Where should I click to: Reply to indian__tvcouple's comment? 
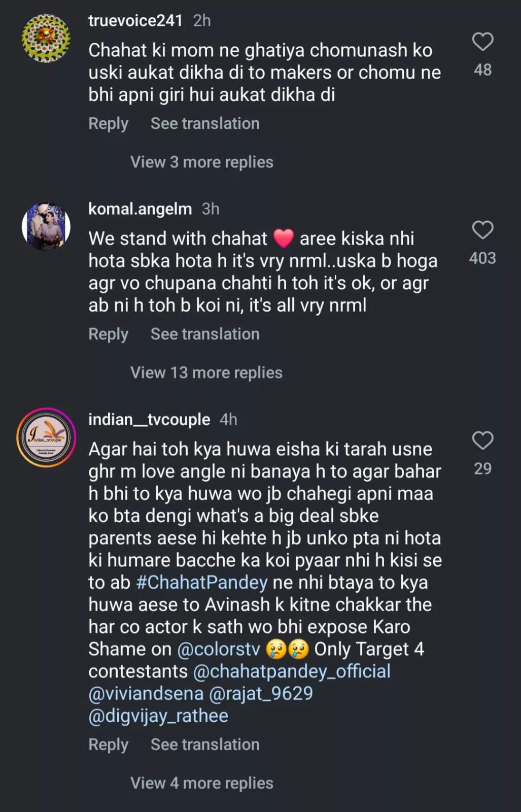point(108,745)
